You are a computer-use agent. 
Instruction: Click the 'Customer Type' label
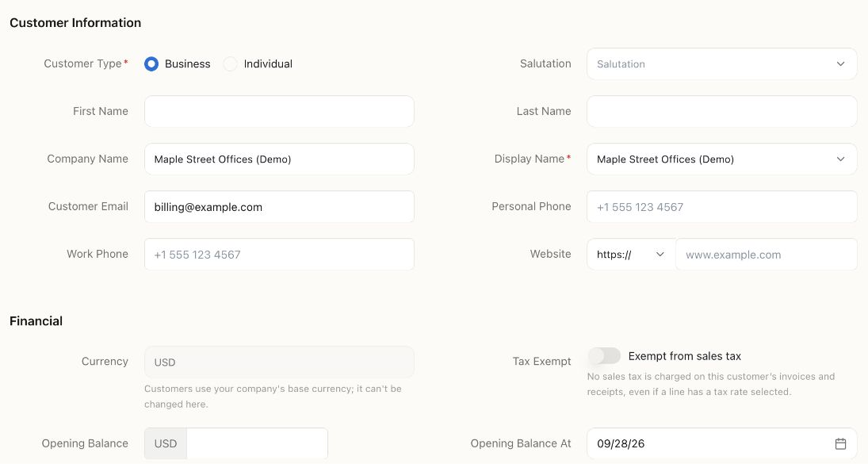tap(82, 63)
